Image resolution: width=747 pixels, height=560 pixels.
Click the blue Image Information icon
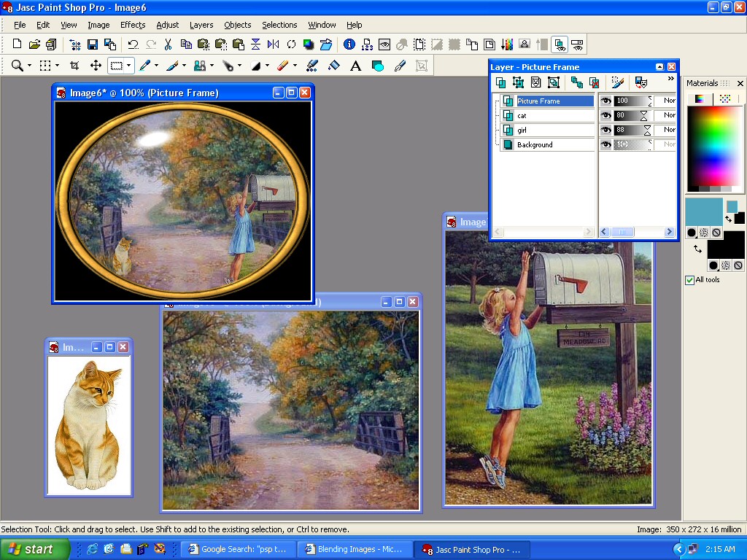(x=349, y=44)
